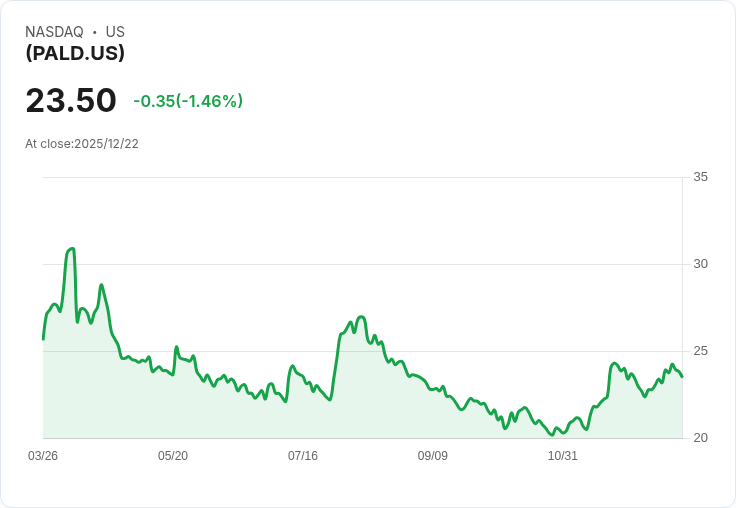Viewport: 736px width, 508px height.
Task: Click the 09/09 date axis label
Action: point(433,456)
